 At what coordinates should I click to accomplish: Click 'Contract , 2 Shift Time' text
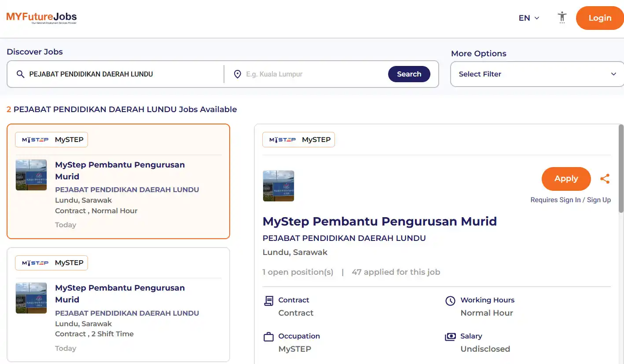(94, 334)
